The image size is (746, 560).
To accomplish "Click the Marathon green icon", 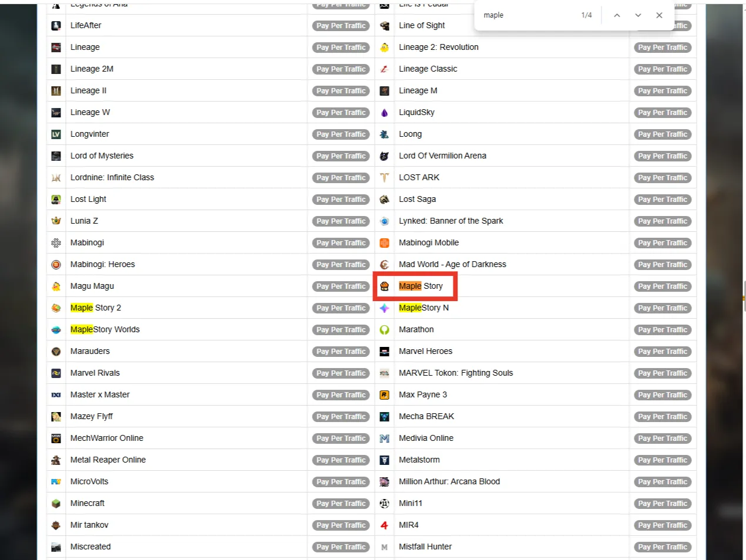I will tap(384, 330).
